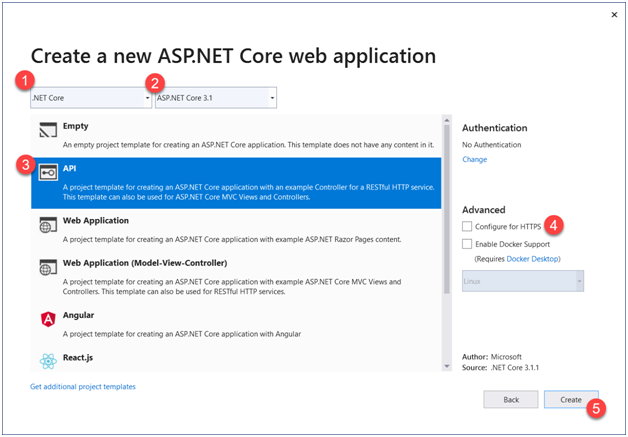Image resolution: width=628 pixels, height=437 pixels.
Task: Close the dialog with the X button
Action: coord(611,16)
